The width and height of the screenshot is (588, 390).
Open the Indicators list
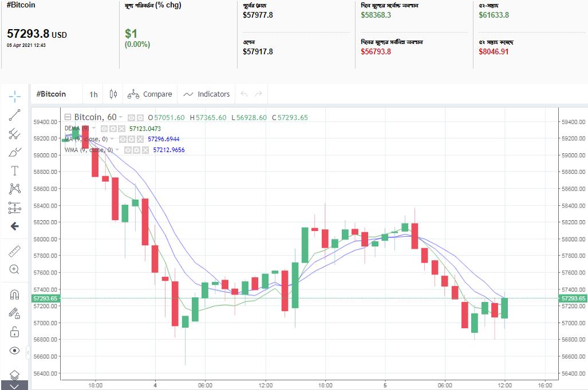pos(207,94)
